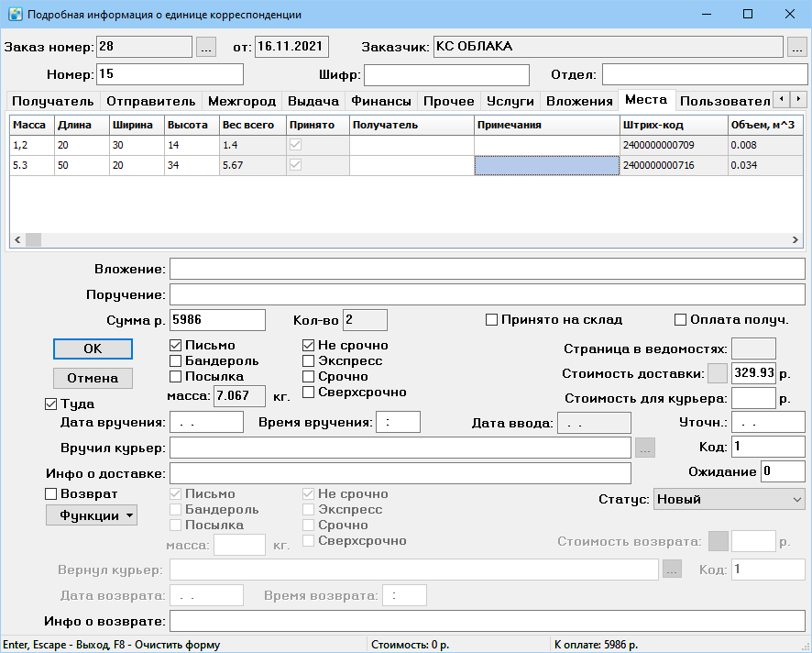The height and width of the screenshot is (653, 812).
Task: Click the Инфо о возврате field
Action: point(488,621)
